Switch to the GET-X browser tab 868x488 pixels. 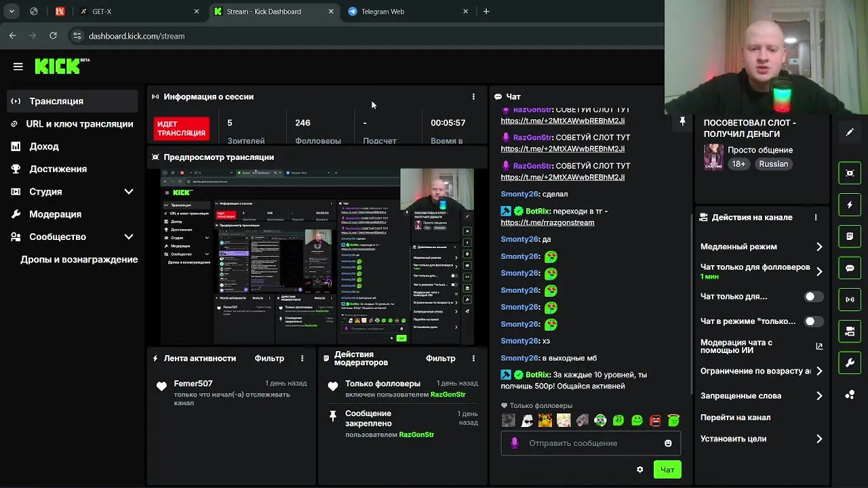click(x=138, y=12)
